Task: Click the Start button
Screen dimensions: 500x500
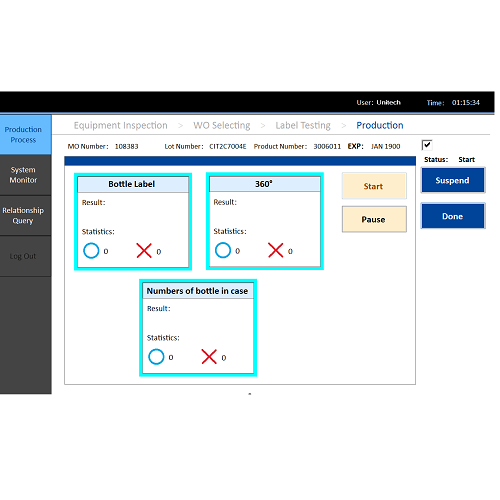Action: tap(374, 186)
